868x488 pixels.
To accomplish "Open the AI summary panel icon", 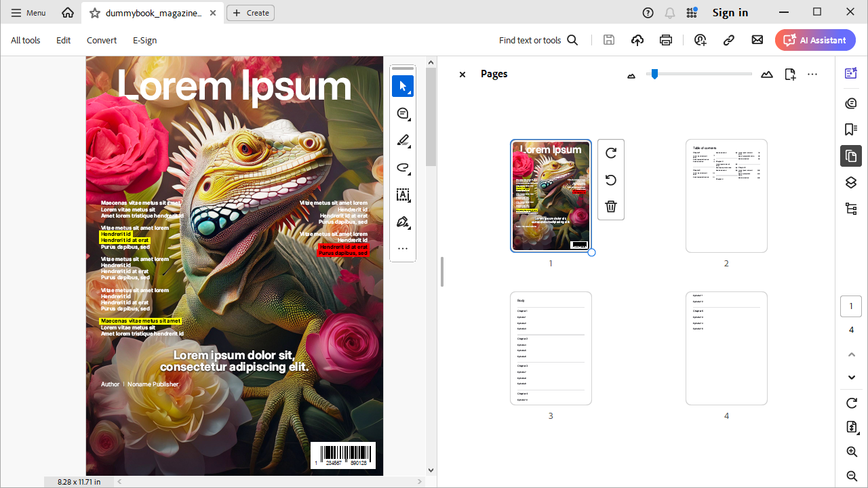I will 851,73.
